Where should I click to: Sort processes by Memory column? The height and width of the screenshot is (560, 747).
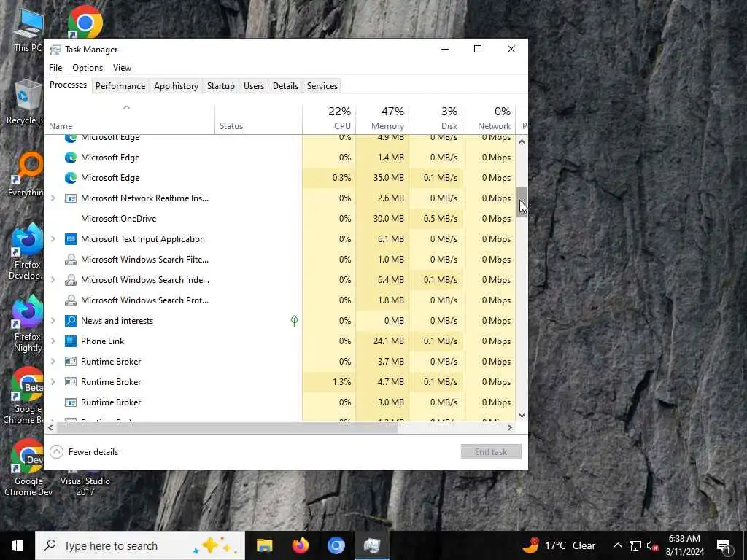[x=382, y=119]
